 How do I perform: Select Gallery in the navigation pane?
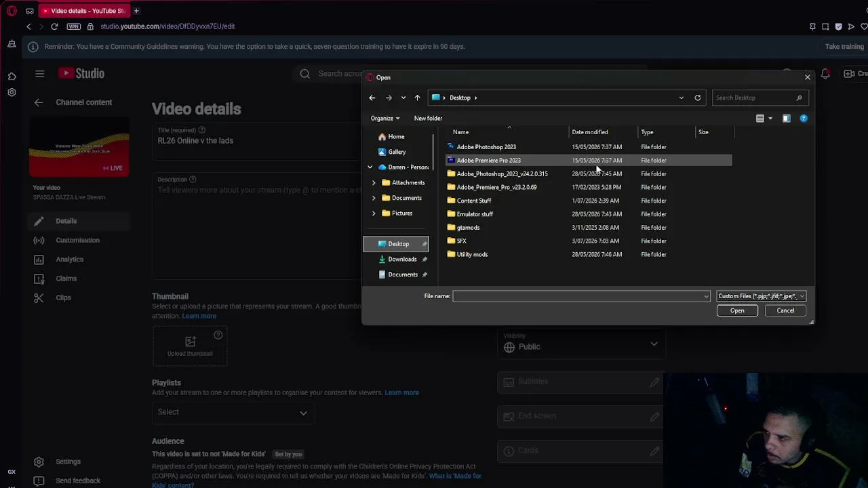(397, 152)
